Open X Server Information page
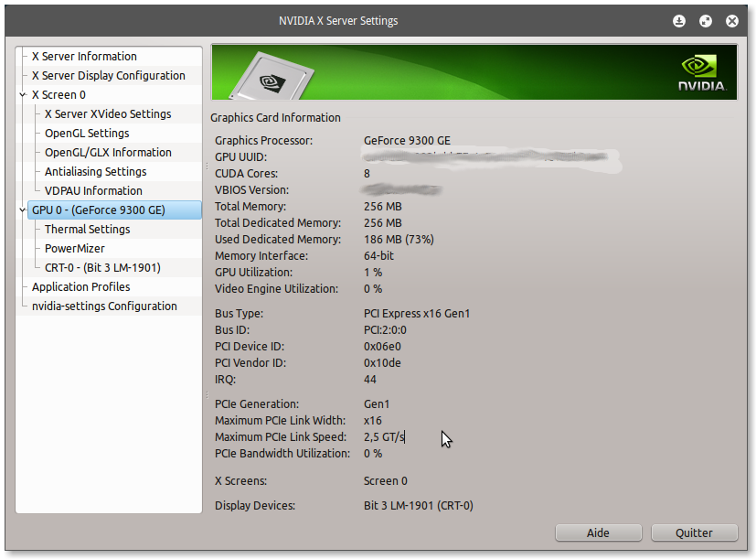756x559 pixels. [84, 57]
